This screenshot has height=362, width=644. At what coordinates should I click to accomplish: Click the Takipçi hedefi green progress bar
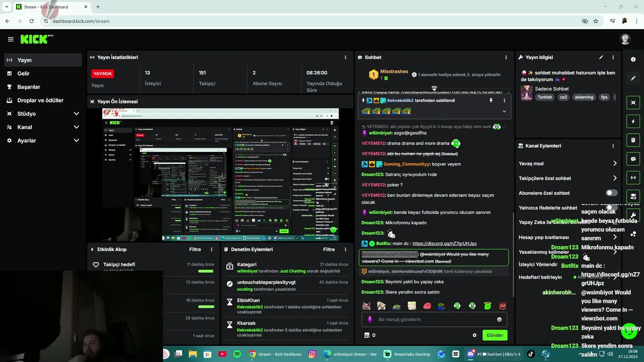[205, 271]
